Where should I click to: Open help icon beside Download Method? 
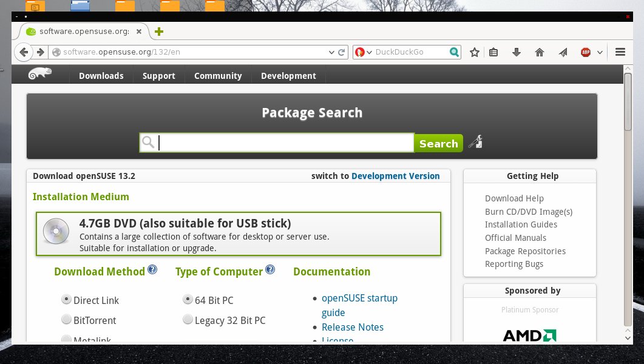pos(152,269)
